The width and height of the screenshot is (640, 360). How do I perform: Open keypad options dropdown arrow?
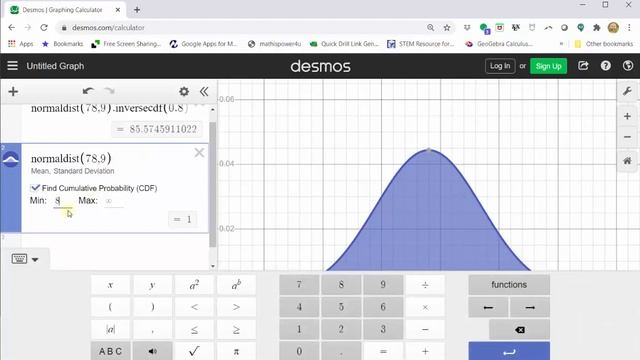tap(35, 259)
